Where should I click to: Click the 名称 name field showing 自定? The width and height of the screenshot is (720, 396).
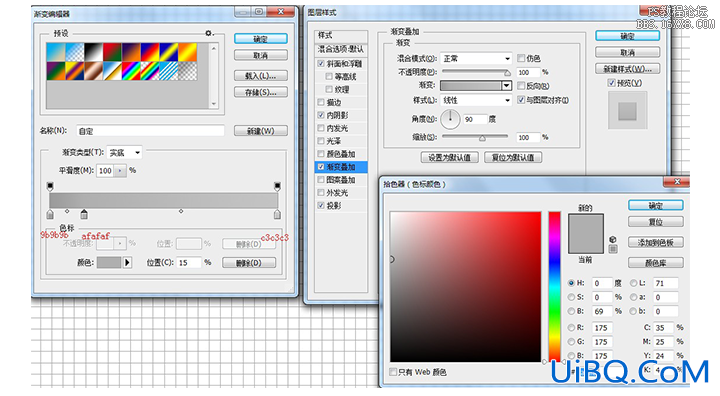pyautogui.click(x=150, y=131)
